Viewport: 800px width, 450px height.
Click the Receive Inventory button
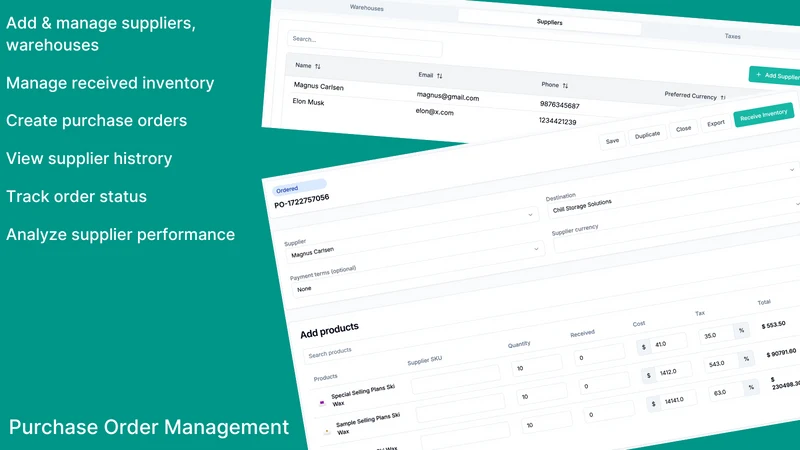point(764,115)
